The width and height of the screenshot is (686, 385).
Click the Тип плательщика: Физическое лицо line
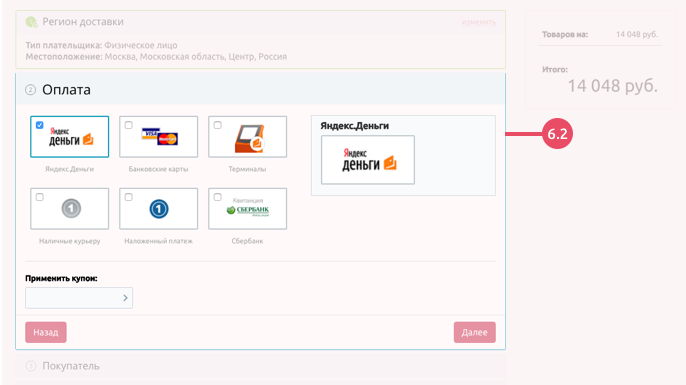pyautogui.click(x=102, y=45)
